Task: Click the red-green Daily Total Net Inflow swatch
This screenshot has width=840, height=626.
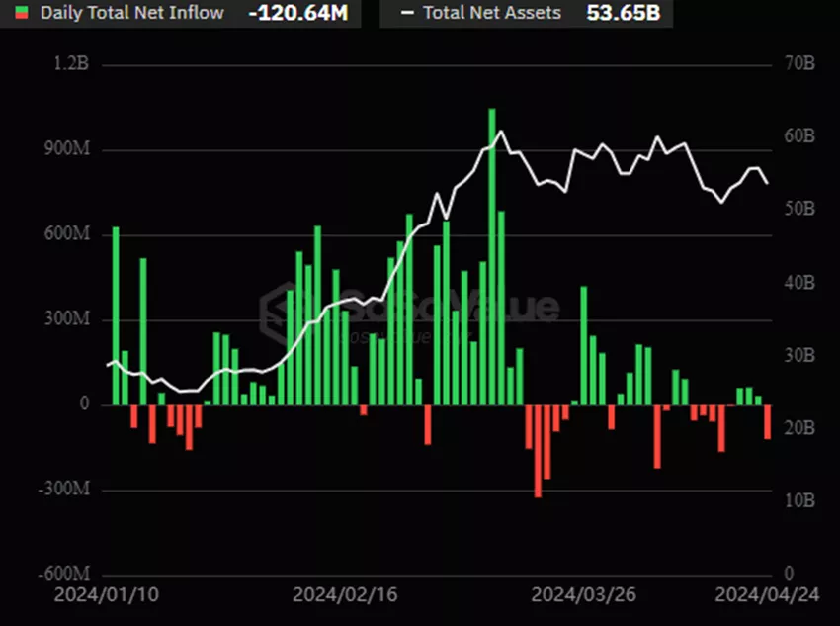Action: (x=21, y=13)
